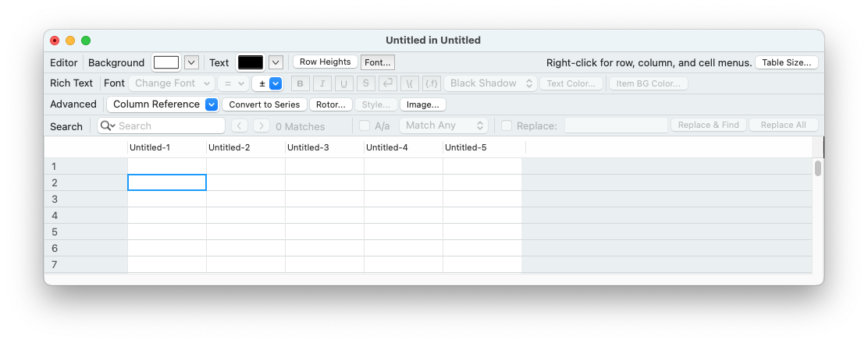
Task: Expand the Background color dropdown arrow
Action: point(191,62)
